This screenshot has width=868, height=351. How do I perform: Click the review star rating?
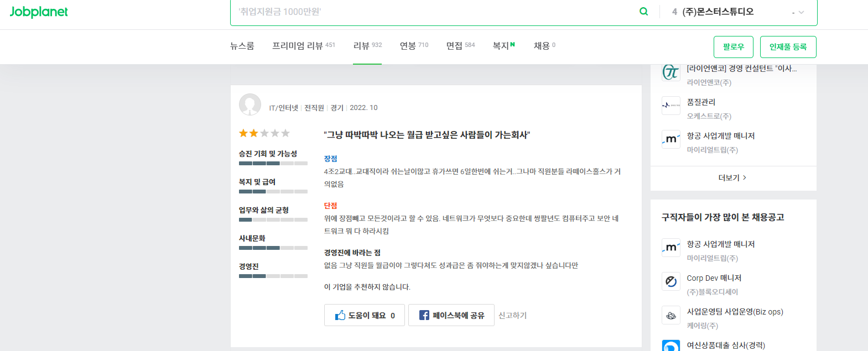[x=264, y=133]
